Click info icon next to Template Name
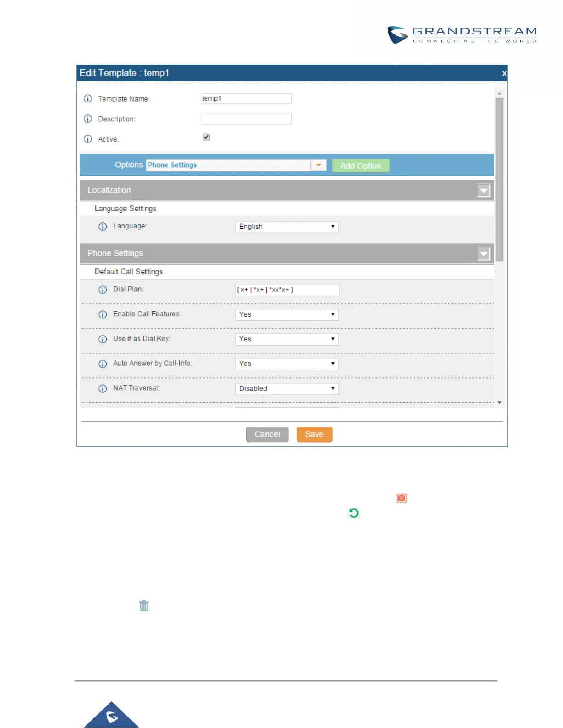Screen dimensions: 563x728 pyautogui.click(x=88, y=99)
